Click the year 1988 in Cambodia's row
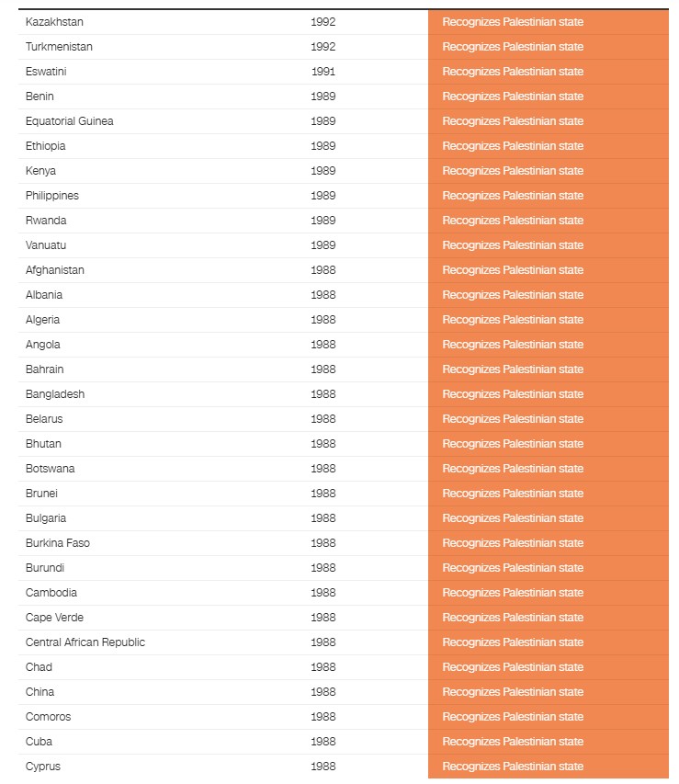679x784 pixels. pyautogui.click(x=323, y=593)
